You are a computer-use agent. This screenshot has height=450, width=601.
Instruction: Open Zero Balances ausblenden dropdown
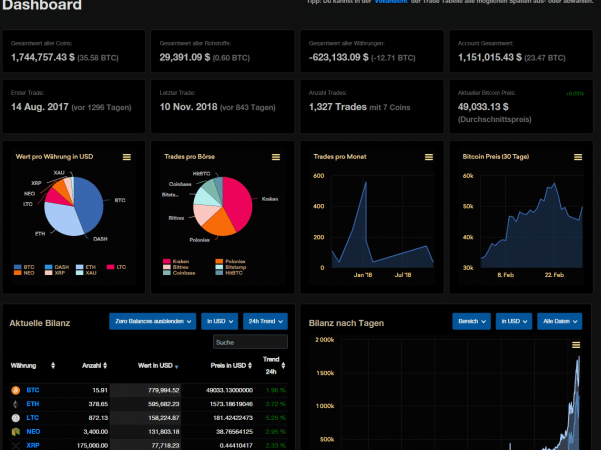click(153, 321)
